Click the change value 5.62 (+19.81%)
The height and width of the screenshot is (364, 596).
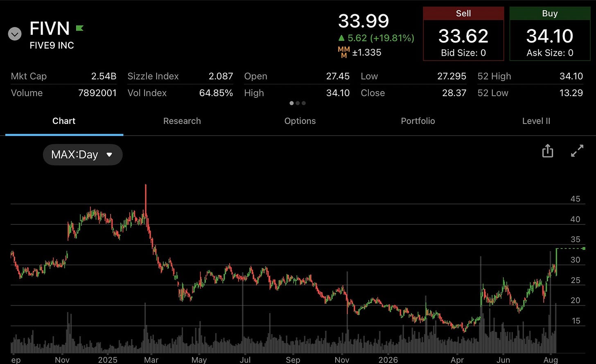(x=376, y=38)
